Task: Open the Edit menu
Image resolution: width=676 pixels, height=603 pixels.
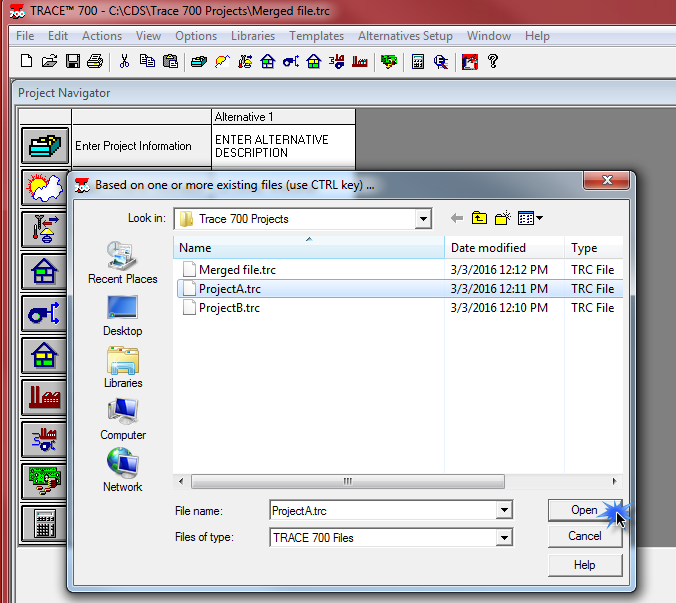Action: [58, 36]
